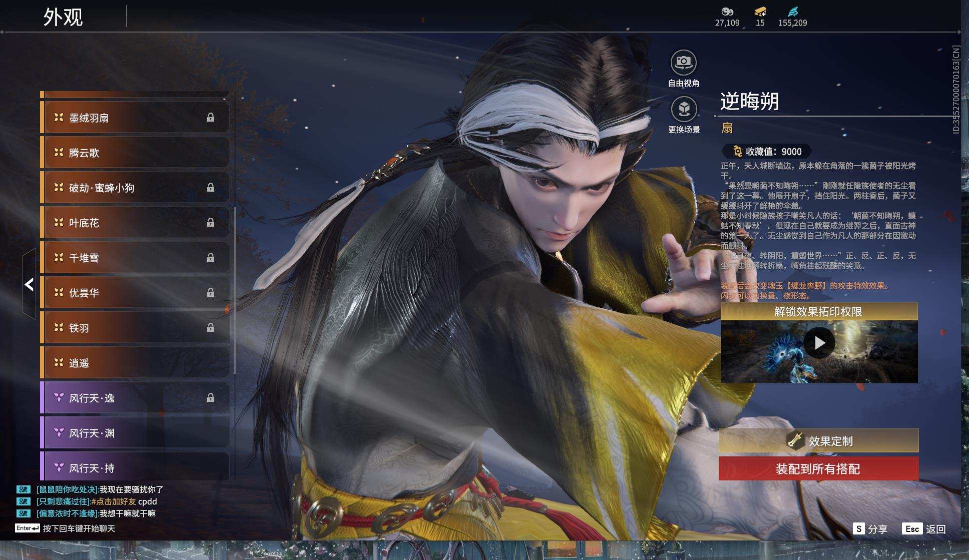
Task: Collapse the left panel with the arrow
Action: tap(29, 284)
